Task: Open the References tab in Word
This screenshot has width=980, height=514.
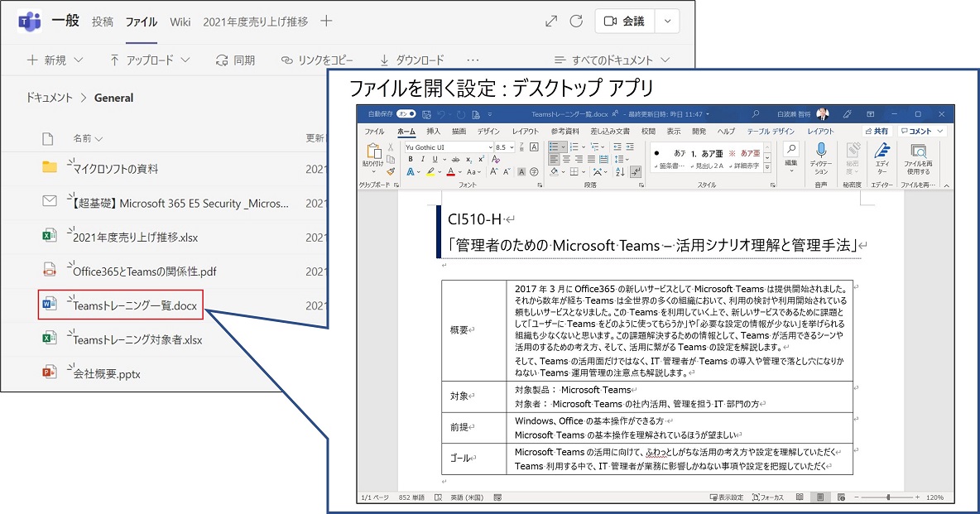Action: [x=564, y=132]
